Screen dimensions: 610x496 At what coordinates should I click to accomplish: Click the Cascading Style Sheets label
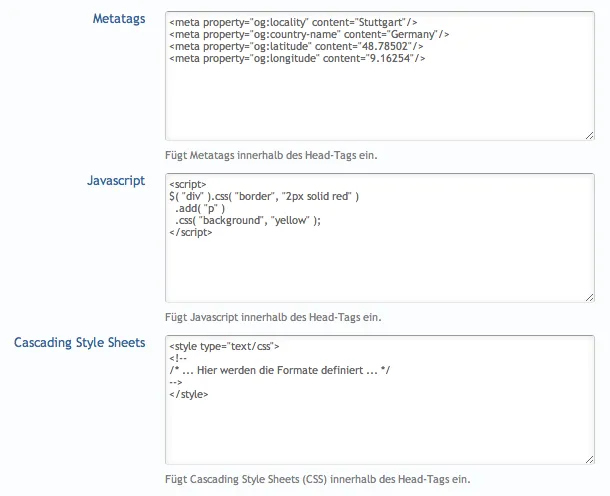[80, 343]
